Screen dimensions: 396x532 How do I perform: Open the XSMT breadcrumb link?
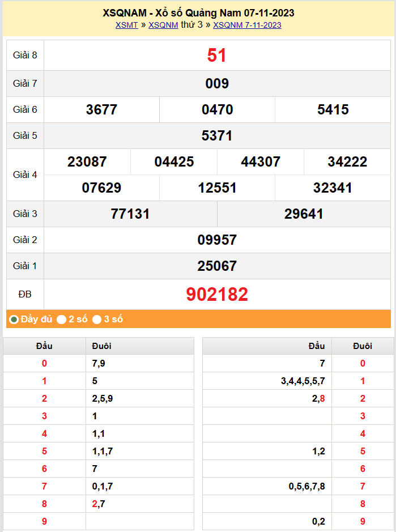[x=126, y=25]
